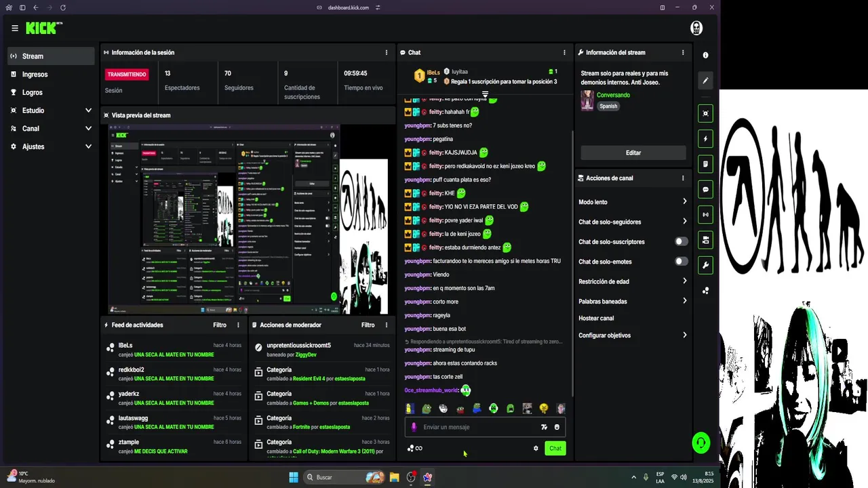Image resolution: width=868 pixels, height=488 pixels.
Task: Toggle the channel actions widget icon
Action: (706, 240)
